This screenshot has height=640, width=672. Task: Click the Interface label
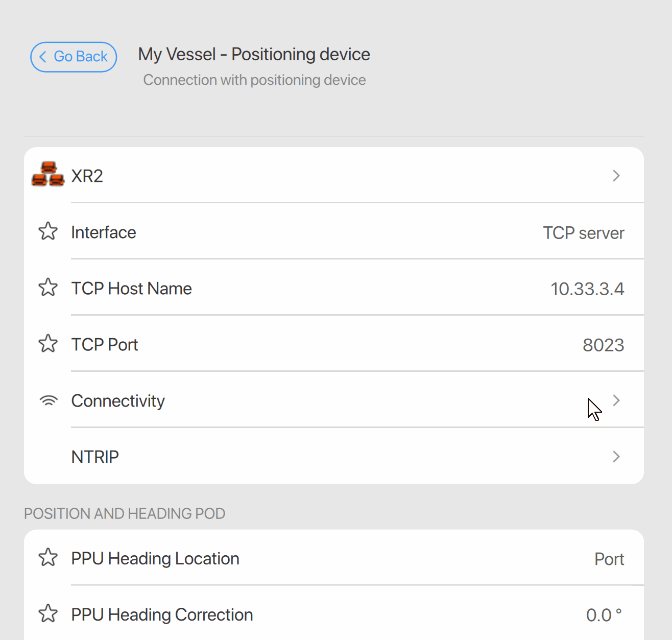(104, 232)
